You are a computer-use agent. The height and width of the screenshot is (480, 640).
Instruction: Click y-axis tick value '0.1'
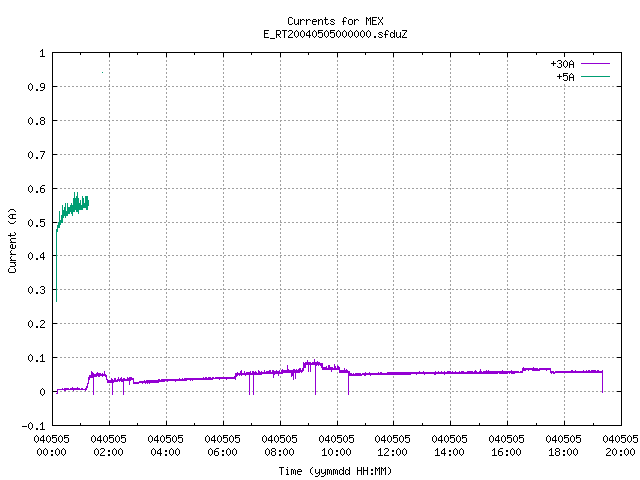click(x=36, y=358)
